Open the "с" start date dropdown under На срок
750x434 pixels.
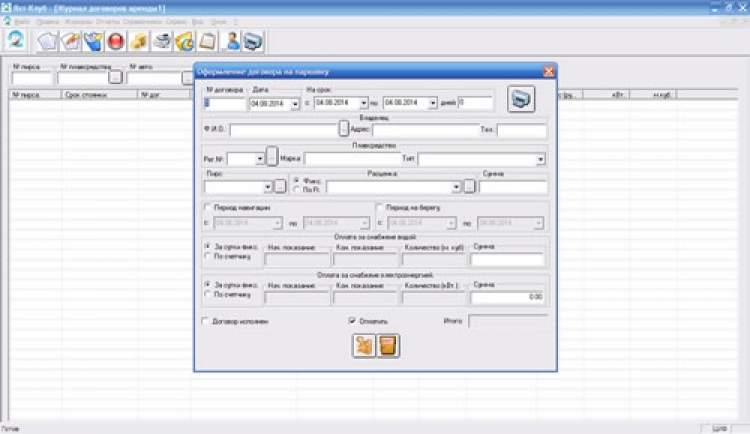[364, 103]
